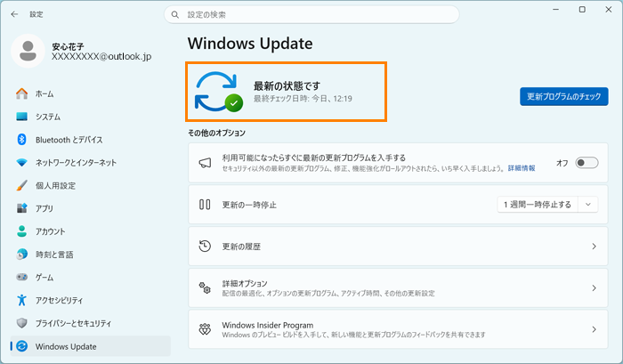This screenshot has width=623, height=364.
Task: Click the アクセシビリティ person icon
Action: [x=22, y=300]
